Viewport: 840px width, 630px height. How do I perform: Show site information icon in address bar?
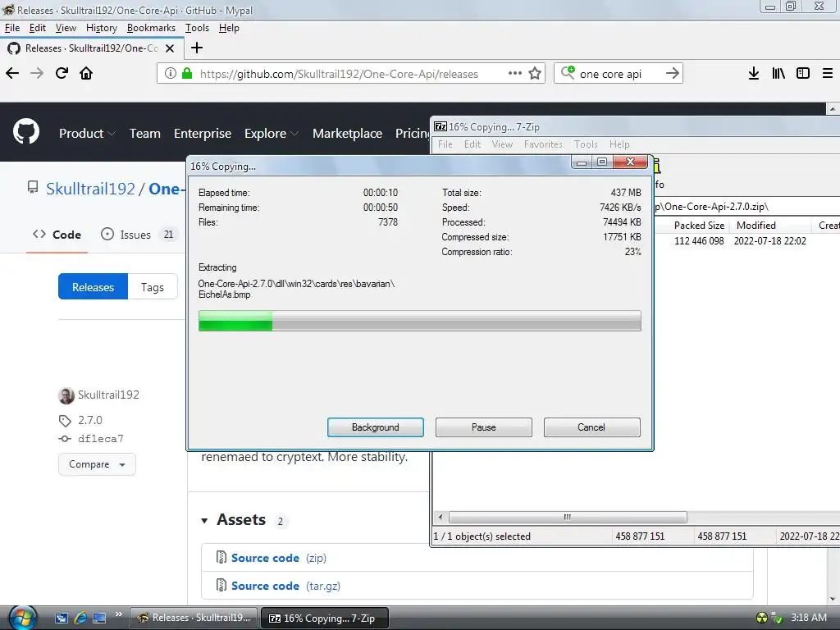170,73
